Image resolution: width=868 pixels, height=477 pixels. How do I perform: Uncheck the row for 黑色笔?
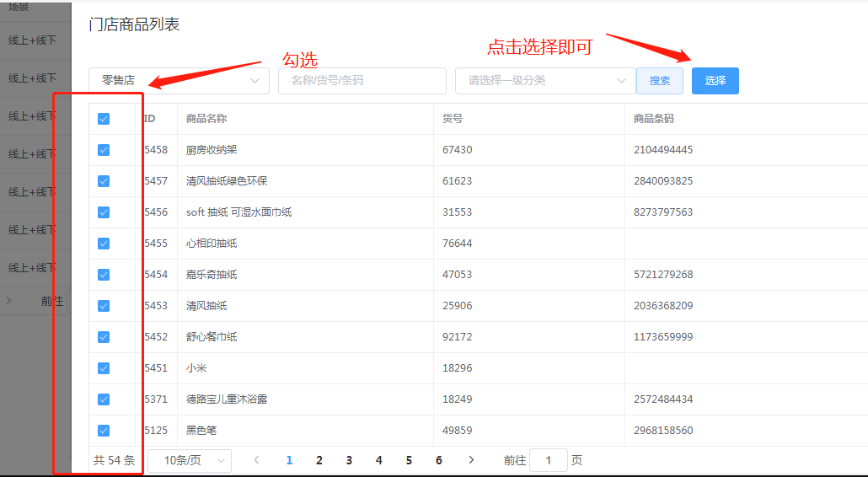coord(104,431)
